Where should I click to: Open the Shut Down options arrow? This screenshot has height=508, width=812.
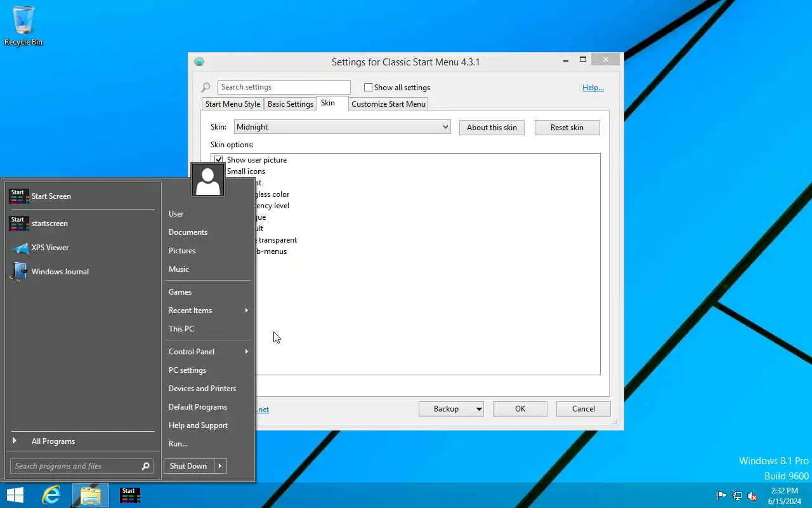220,466
